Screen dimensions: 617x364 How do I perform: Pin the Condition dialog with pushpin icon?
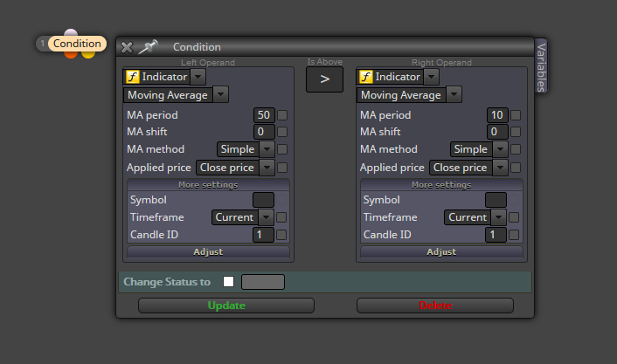[148, 47]
